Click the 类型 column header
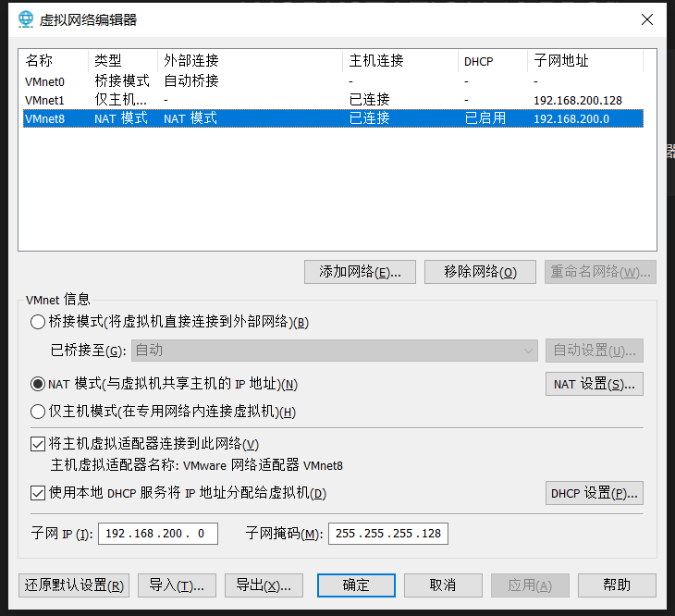This screenshot has width=675, height=616. point(123,61)
